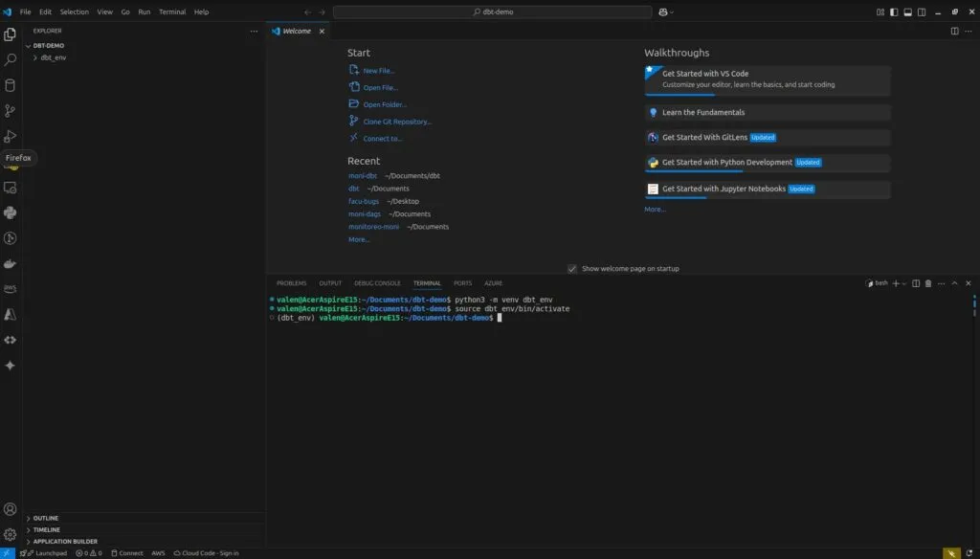Click More link under Walkthroughs
Viewport: 980px width, 559px height.
click(x=655, y=210)
